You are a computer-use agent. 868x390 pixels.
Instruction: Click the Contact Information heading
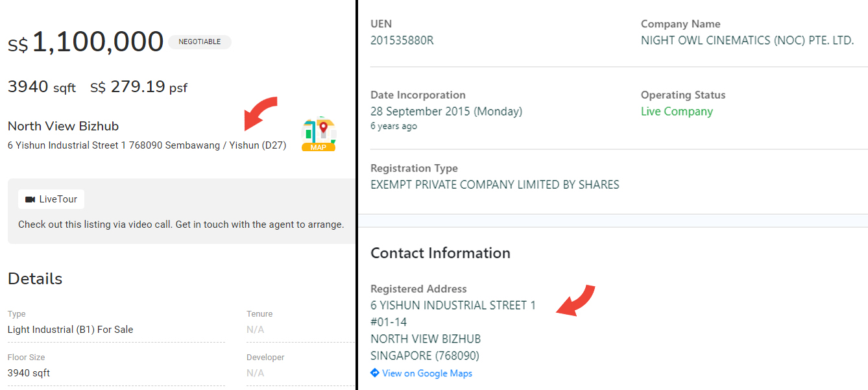(440, 253)
